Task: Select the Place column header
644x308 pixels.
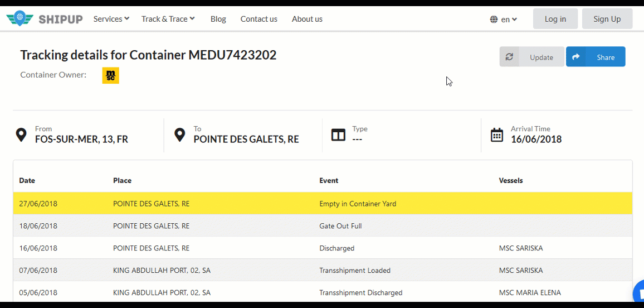Action: click(x=123, y=181)
